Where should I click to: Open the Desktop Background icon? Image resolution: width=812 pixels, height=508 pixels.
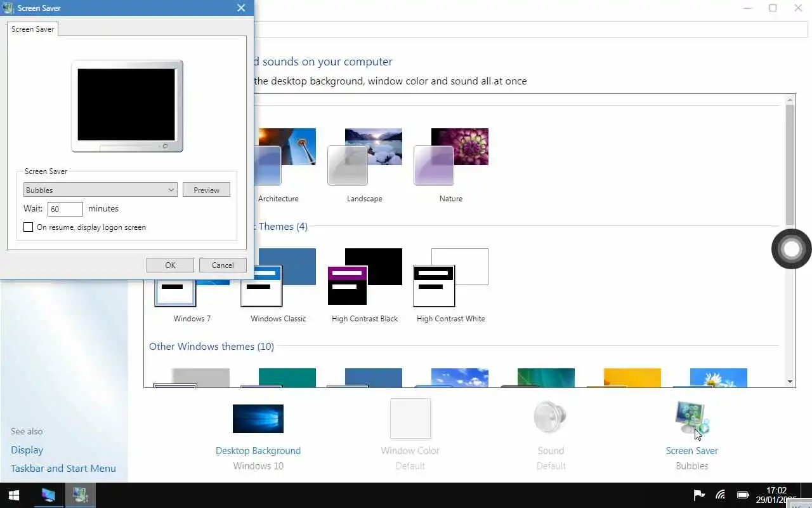coord(258,419)
